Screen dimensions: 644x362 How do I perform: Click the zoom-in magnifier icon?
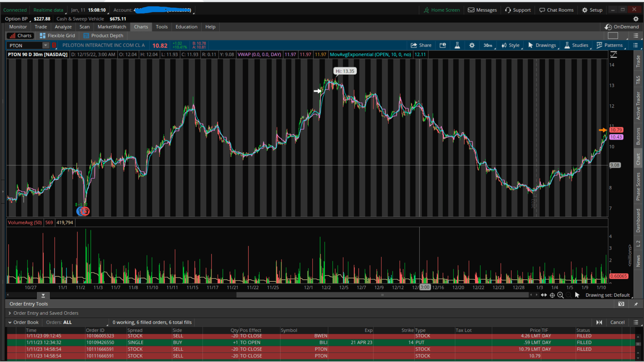[560, 295]
